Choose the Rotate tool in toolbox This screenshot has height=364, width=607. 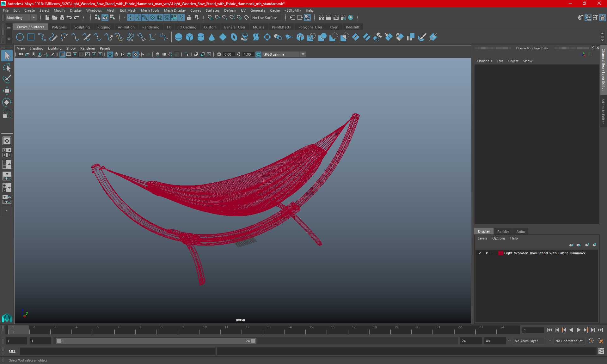pyautogui.click(x=7, y=102)
